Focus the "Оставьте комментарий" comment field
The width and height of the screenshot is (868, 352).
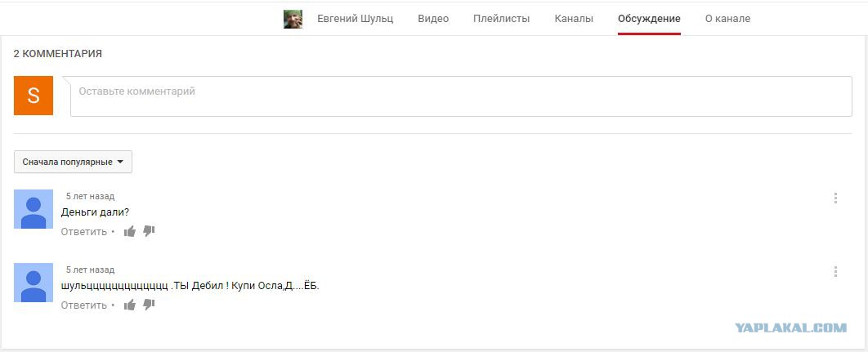461,96
